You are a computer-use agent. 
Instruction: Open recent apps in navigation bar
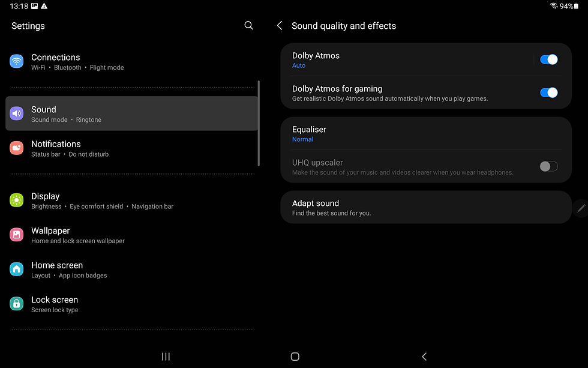[x=166, y=357]
